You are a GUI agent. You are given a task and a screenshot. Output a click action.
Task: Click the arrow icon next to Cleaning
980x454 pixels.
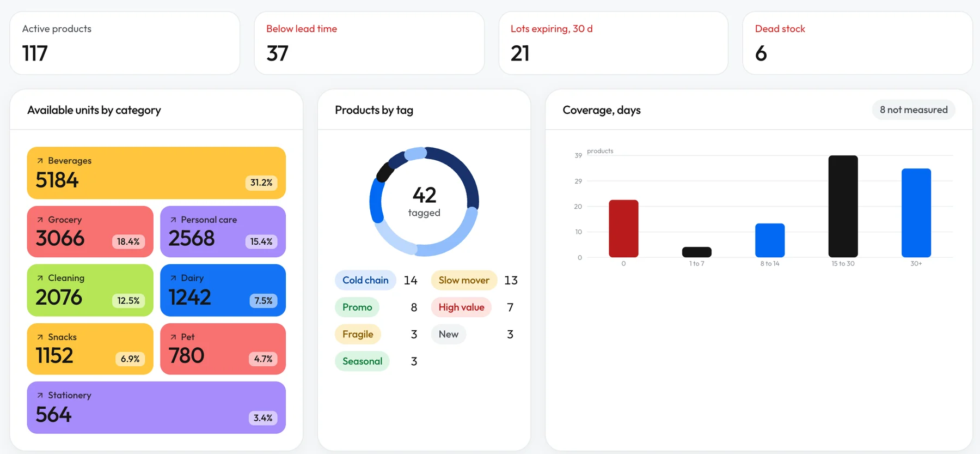click(40, 278)
